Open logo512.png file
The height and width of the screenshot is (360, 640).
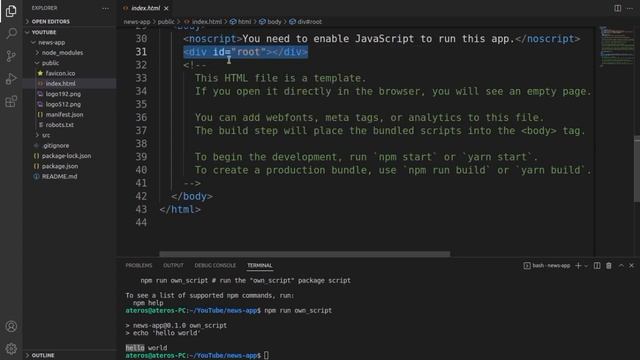point(63,104)
